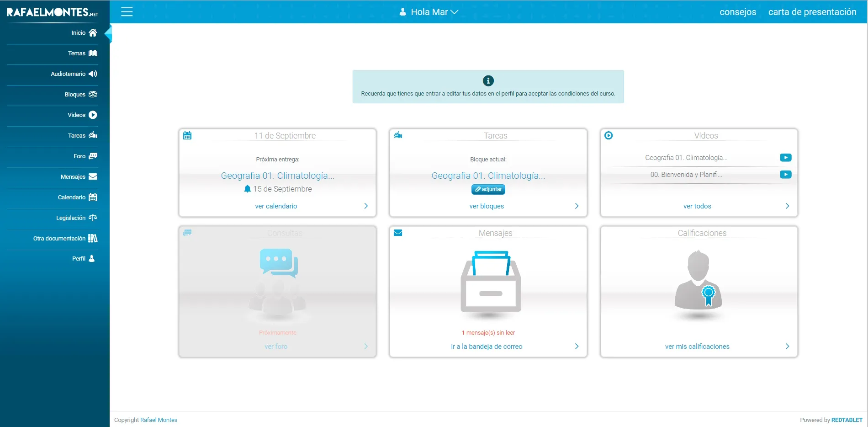This screenshot has width=868, height=427.
Task: Open ver mis calificaciones link
Action: (697, 347)
